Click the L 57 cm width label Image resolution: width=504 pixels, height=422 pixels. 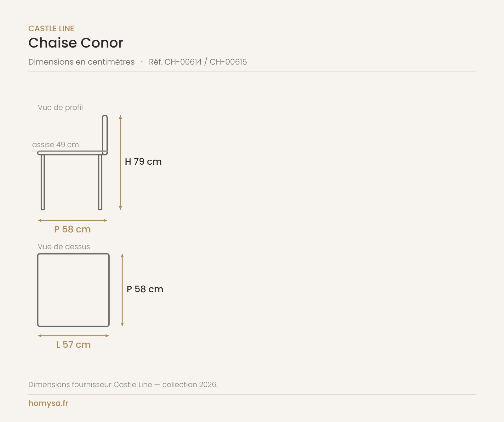[x=73, y=345]
